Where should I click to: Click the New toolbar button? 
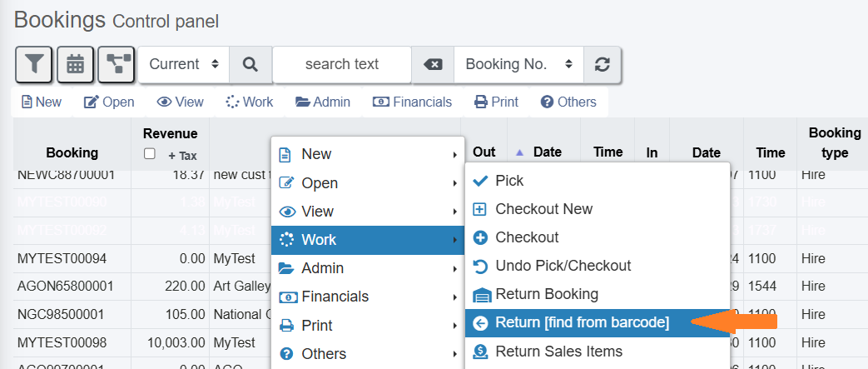[x=42, y=102]
